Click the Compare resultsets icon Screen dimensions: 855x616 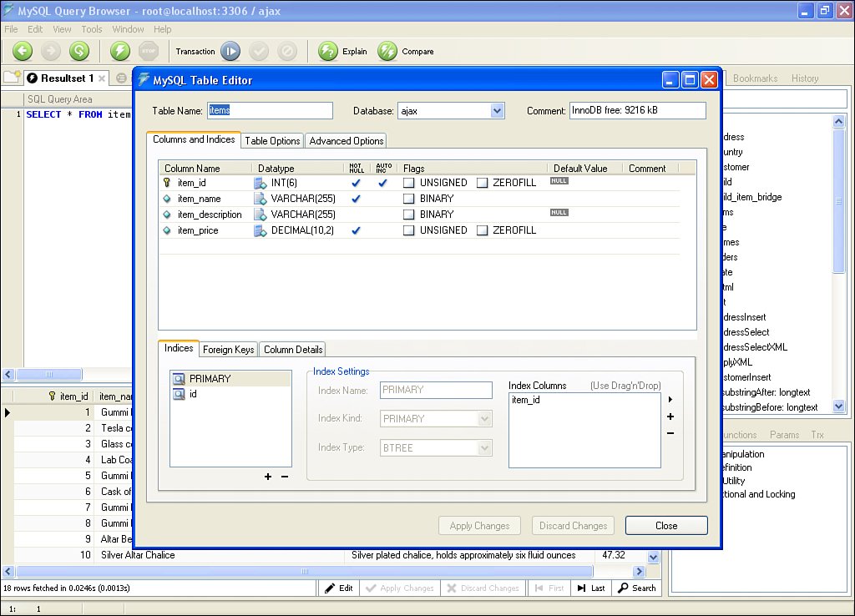click(387, 51)
